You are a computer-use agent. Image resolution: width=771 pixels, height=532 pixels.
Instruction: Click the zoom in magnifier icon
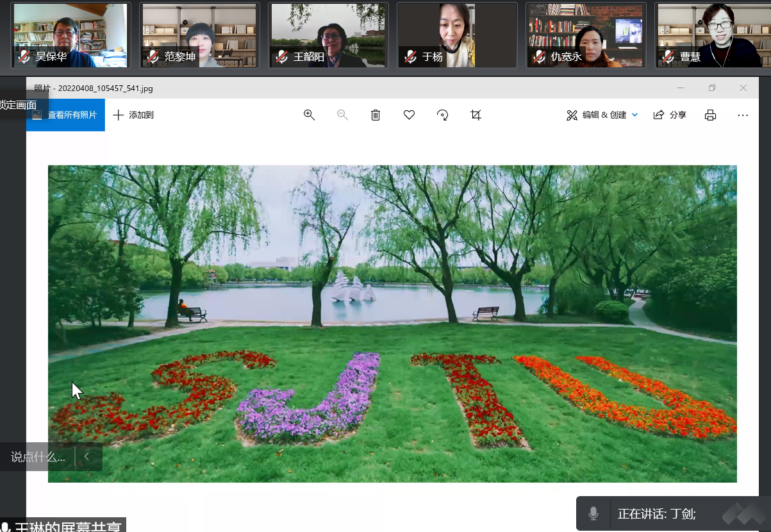point(309,115)
